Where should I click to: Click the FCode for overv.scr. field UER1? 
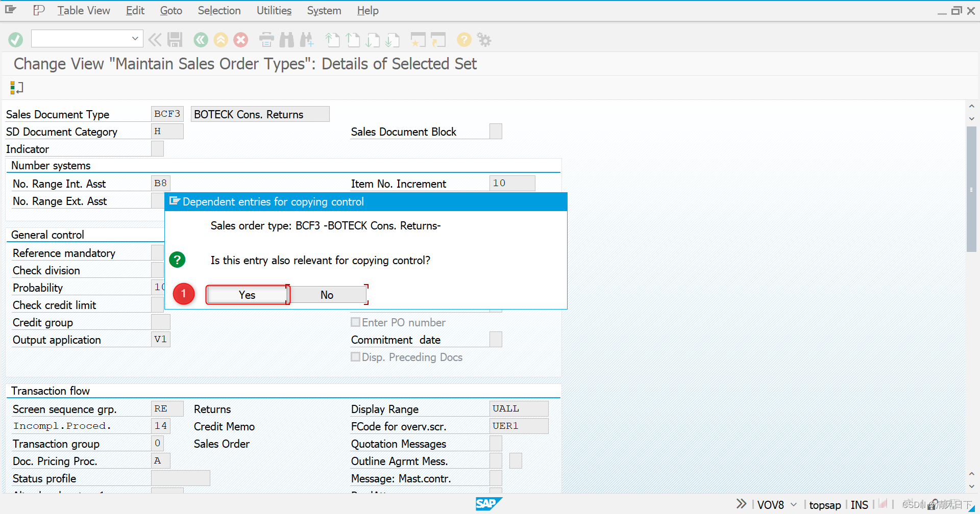(519, 426)
